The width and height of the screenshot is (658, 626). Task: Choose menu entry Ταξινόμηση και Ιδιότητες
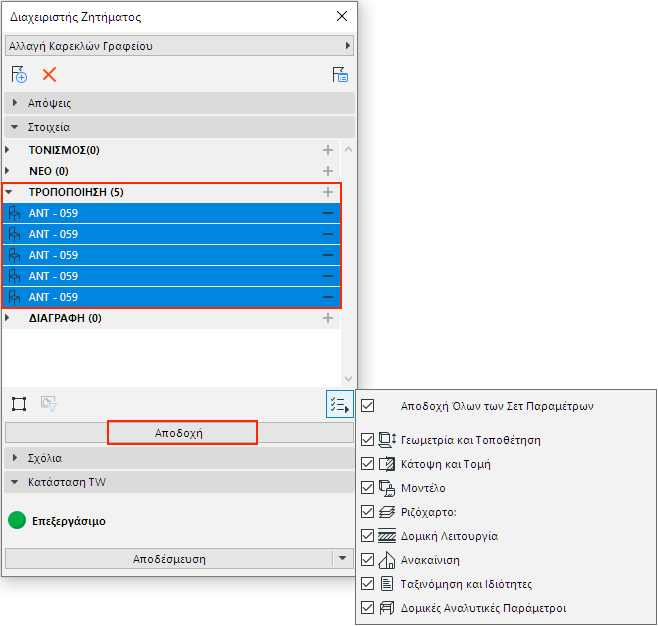[x=466, y=584]
